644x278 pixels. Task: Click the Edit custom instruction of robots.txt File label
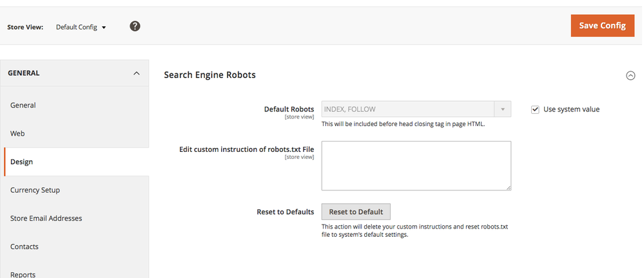point(246,149)
